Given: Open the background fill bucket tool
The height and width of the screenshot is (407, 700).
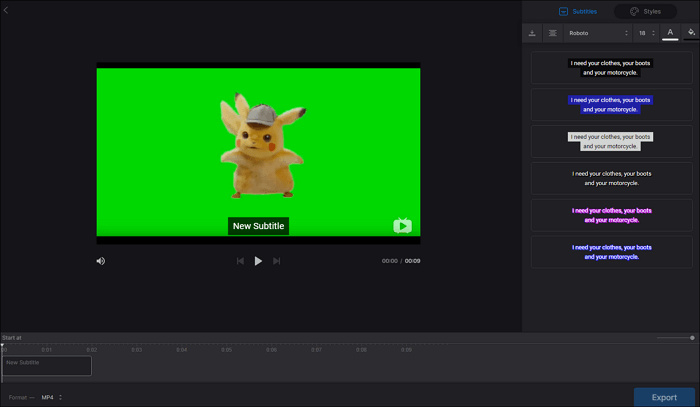Looking at the screenshot, I should pos(690,33).
